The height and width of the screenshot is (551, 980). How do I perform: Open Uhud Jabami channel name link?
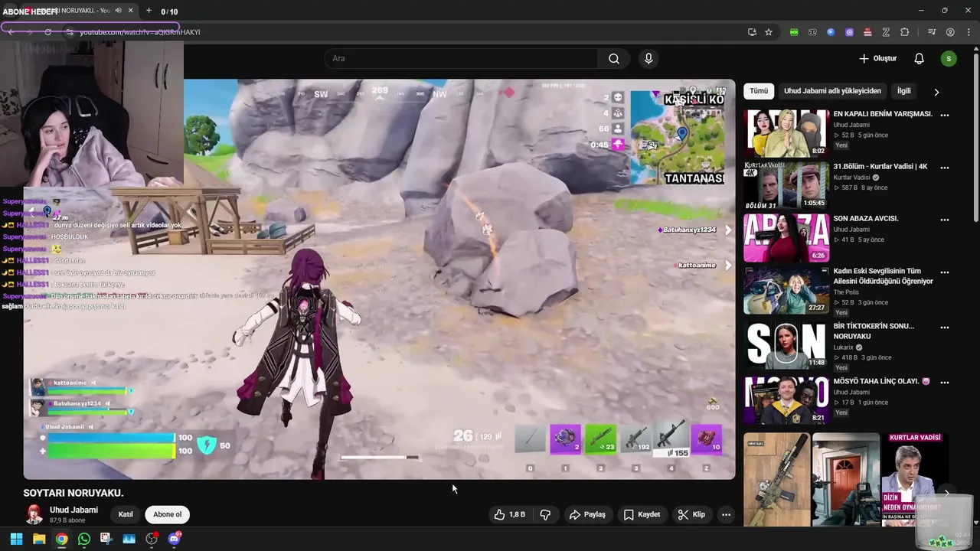pos(73,510)
